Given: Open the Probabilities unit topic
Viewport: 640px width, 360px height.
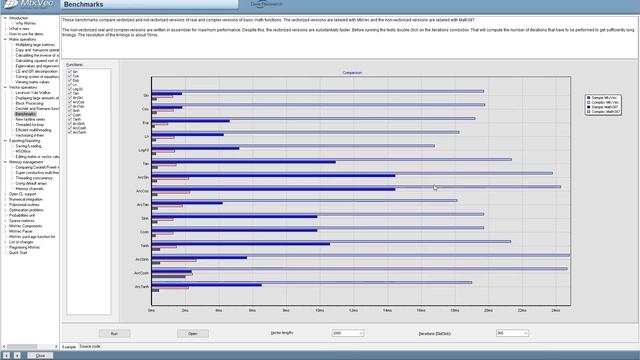Looking at the screenshot, I should tap(22, 215).
